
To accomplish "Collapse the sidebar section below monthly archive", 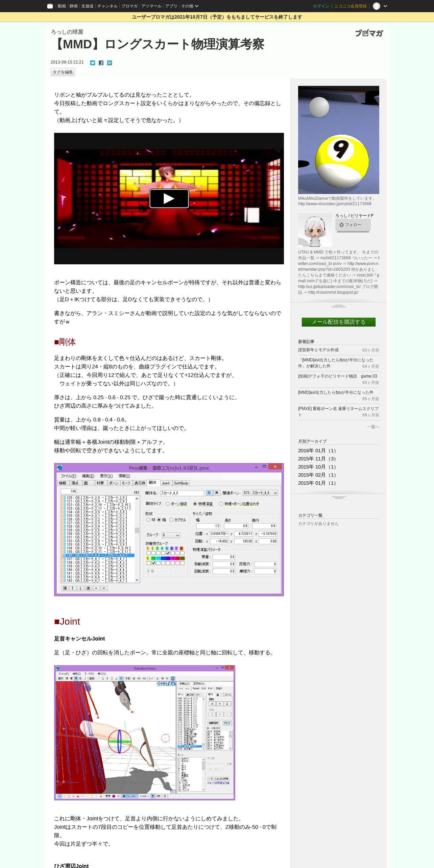I will (339, 498).
